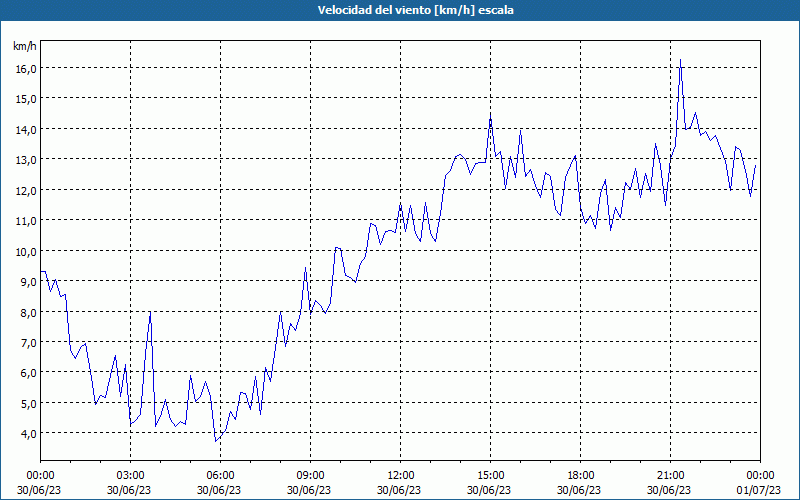Click the 00:00 time label above 01/07/23

click(x=759, y=476)
